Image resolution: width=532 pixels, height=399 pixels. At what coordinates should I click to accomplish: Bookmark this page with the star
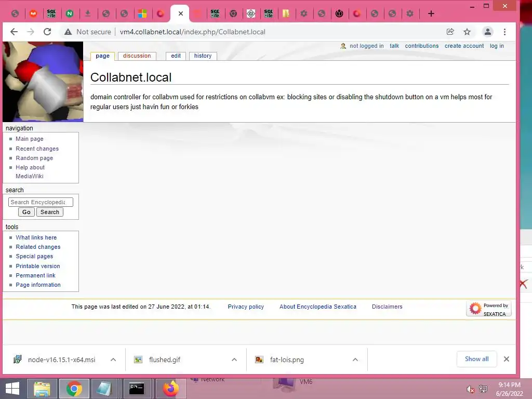(467, 32)
